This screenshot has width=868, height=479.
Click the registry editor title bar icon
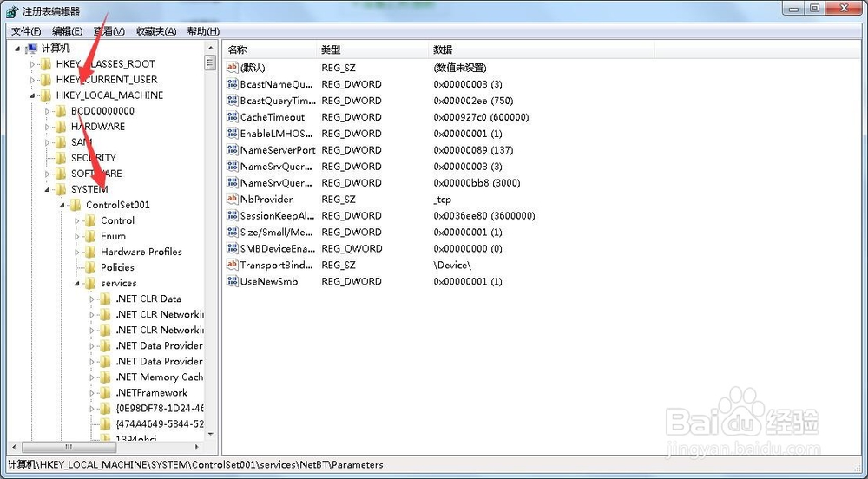(x=12, y=11)
